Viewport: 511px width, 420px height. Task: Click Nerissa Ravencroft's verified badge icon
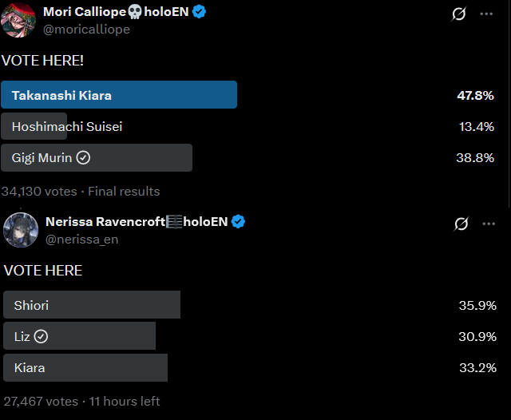click(238, 221)
